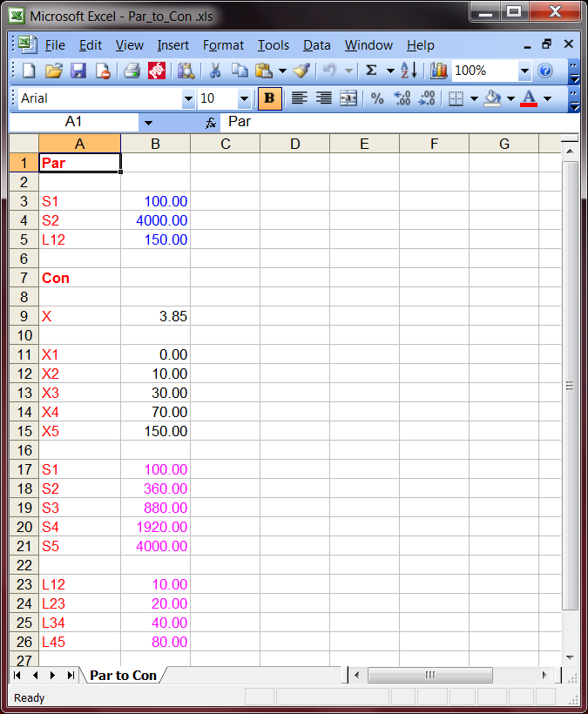Select column C header
Screen dimensions: 588x714
point(226,144)
